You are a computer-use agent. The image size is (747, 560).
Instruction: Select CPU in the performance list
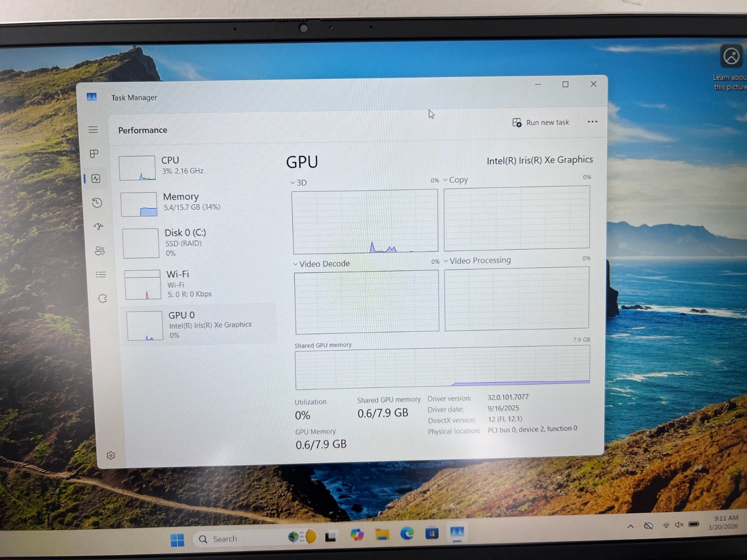pos(196,168)
